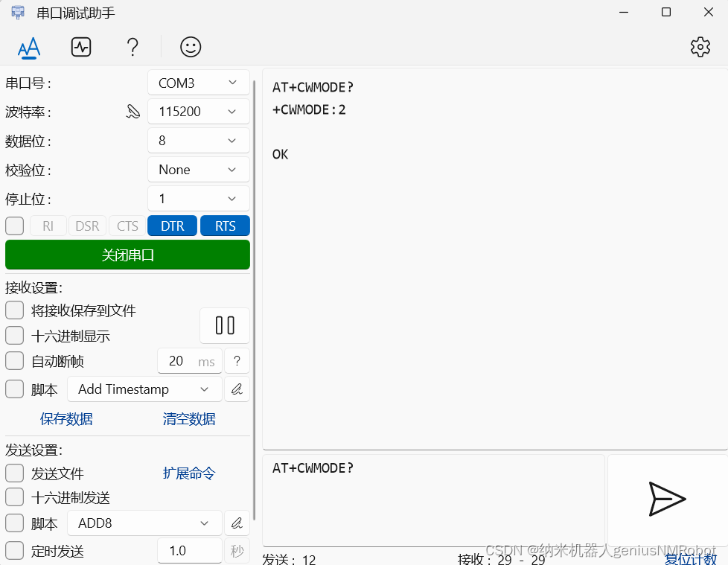Viewport: 728px width, 565px height.
Task: Open the waveform plot view icon
Action: click(x=81, y=48)
